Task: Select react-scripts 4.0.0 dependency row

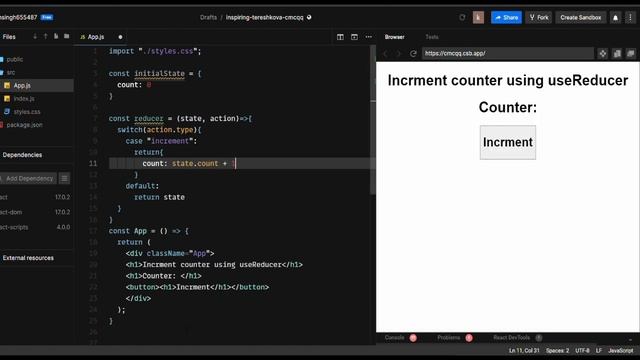Action: (35, 227)
